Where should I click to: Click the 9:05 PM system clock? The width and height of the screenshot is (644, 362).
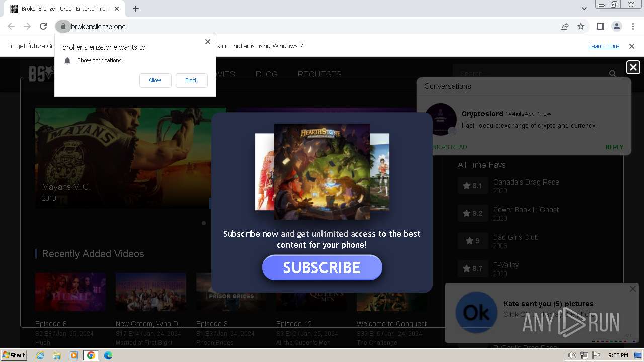618,355
